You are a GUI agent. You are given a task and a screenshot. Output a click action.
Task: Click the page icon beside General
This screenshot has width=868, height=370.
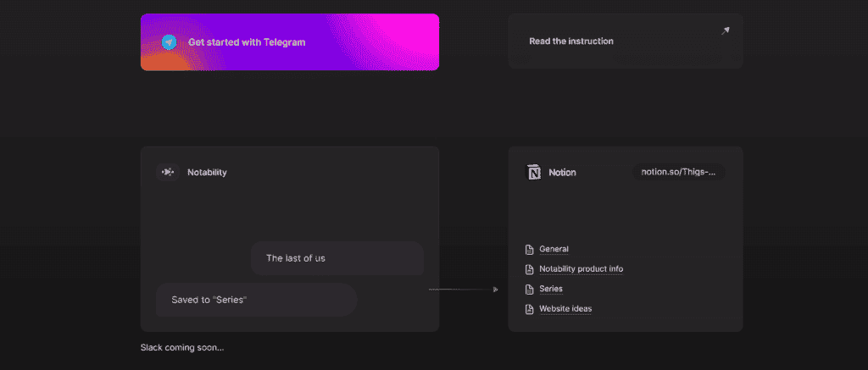(x=529, y=250)
